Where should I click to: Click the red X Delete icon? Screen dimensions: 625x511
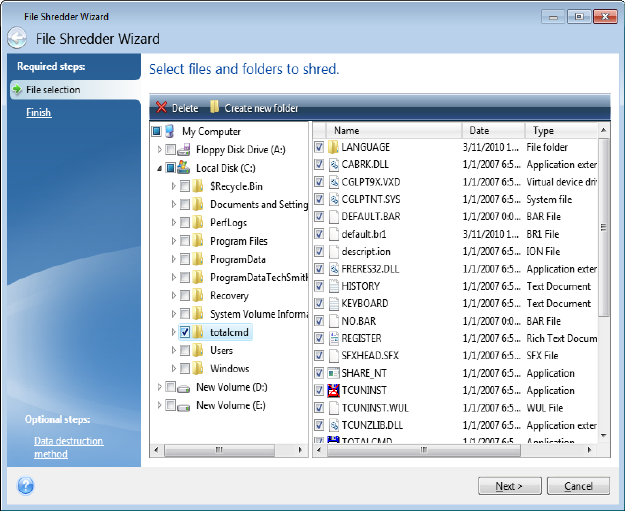[x=161, y=107]
